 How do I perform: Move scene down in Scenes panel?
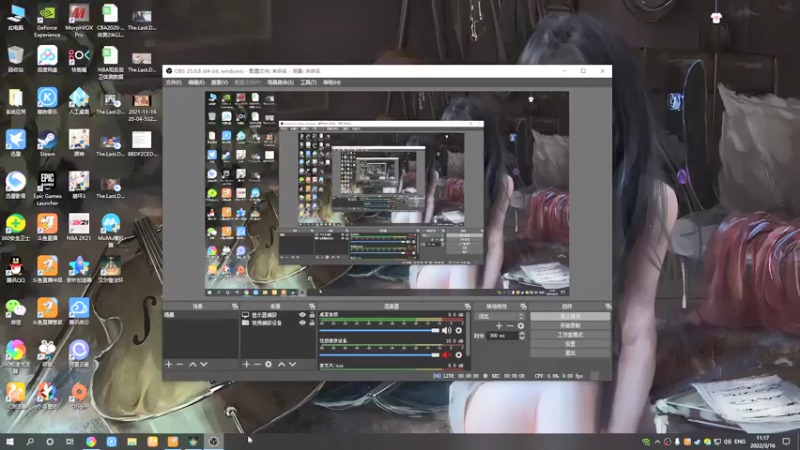[x=204, y=364]
